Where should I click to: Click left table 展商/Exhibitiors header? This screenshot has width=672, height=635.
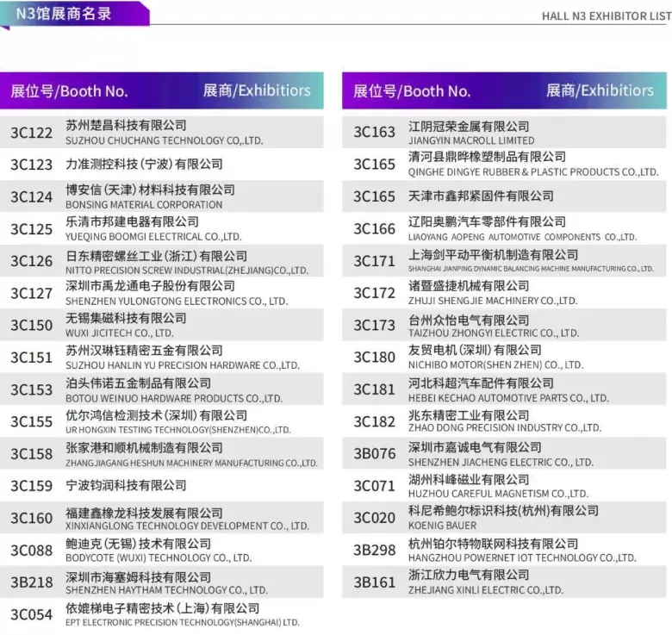(257, 90)
